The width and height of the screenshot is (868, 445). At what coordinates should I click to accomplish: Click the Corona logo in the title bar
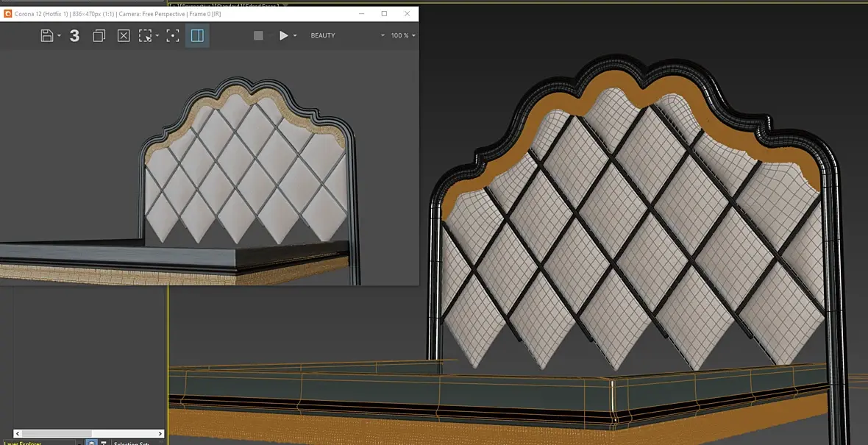pos(8,14)
